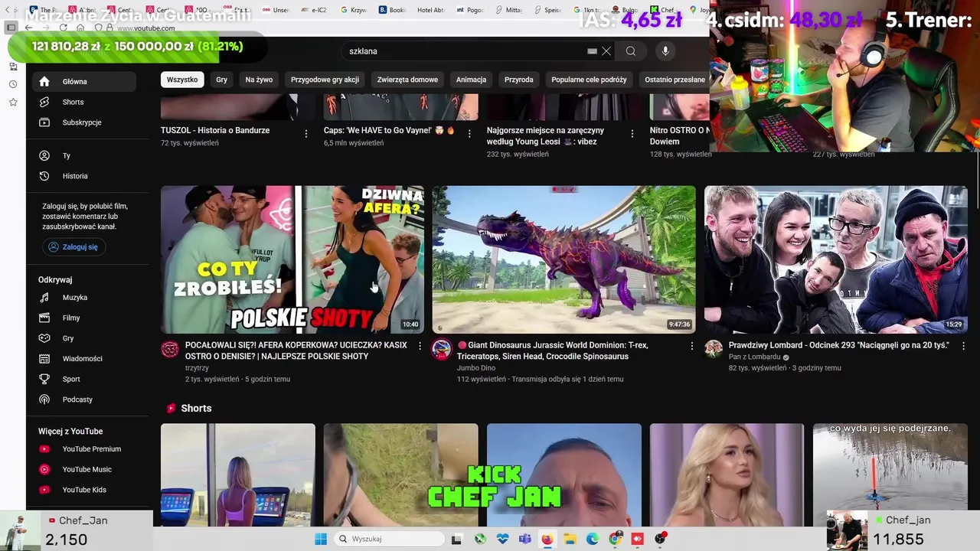
Task: Open OBS Studio from the taskbar
Action: [x=660, y=539]
